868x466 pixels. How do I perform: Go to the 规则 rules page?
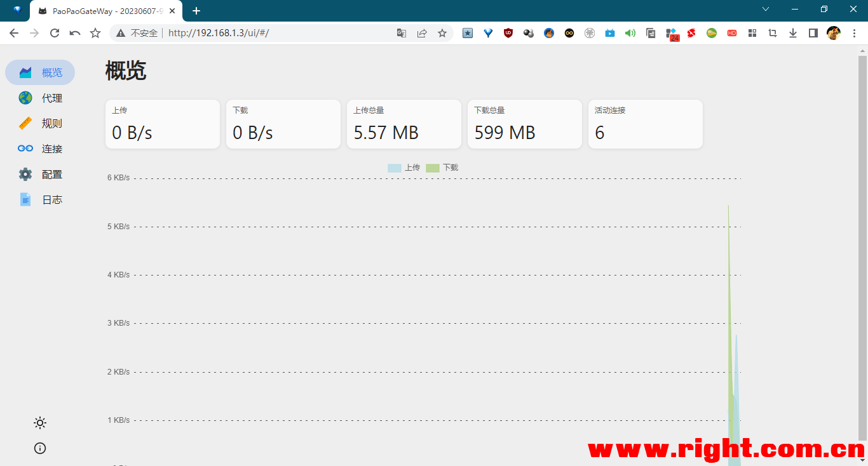point(40,123)
